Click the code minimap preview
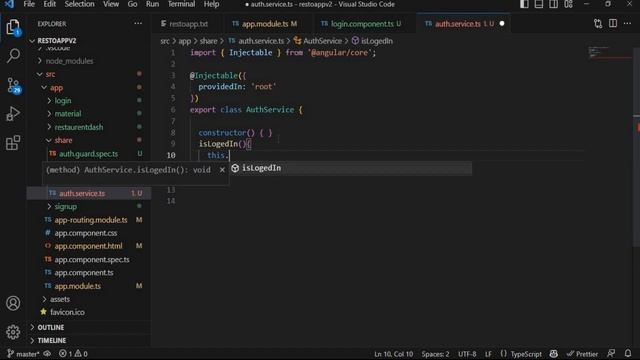640x360 pixels. tap(610, 52)
